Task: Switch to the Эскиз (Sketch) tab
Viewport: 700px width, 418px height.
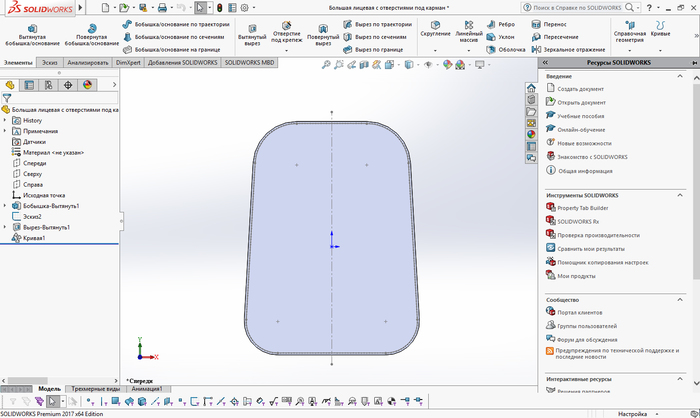Action: [50, 63]
